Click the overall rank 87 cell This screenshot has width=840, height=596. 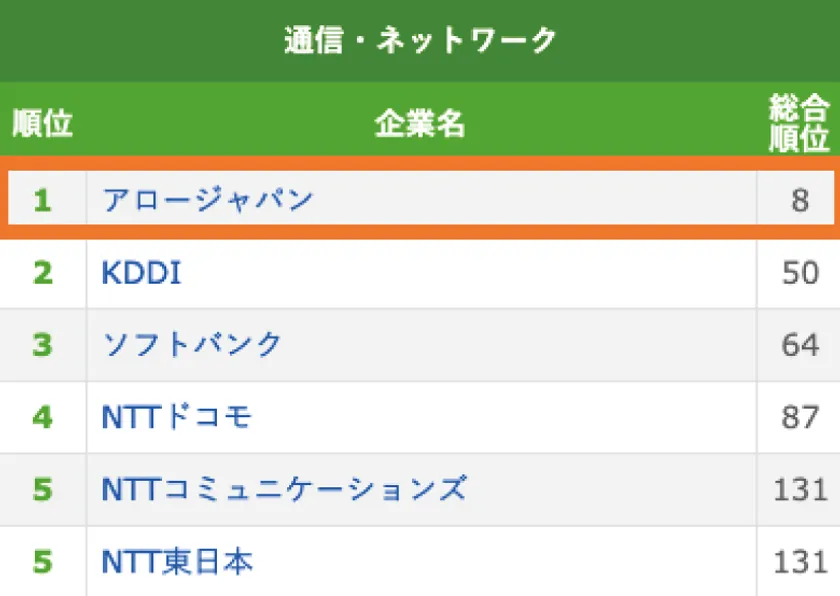800,417
